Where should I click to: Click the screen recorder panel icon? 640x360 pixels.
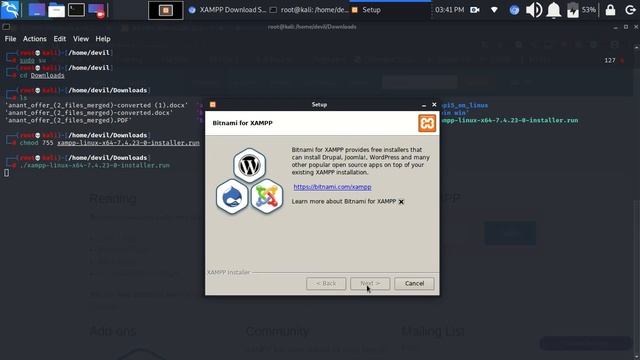[x=97, y=10]
